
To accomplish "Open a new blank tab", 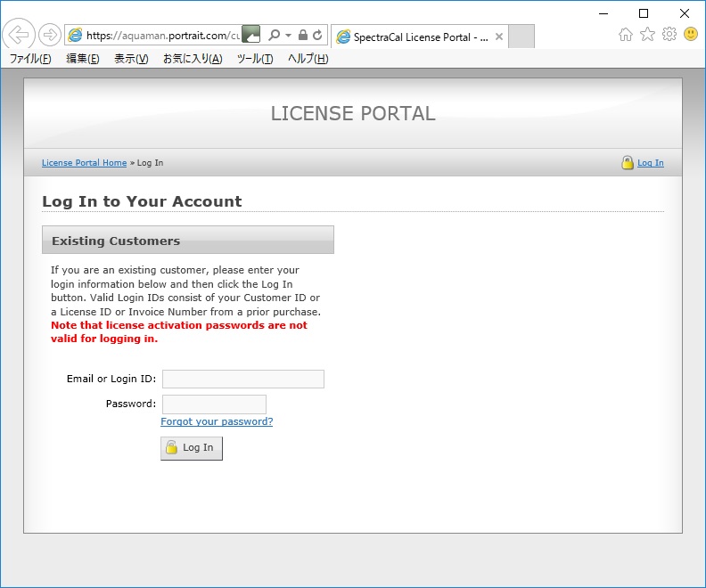I will click(521, 37).
